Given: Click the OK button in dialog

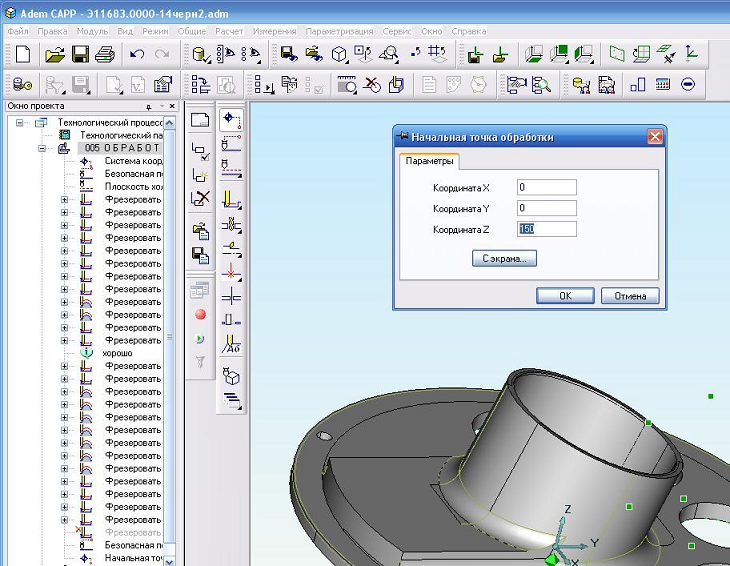Looking at the screenshot, I should [x=565, y=296].
